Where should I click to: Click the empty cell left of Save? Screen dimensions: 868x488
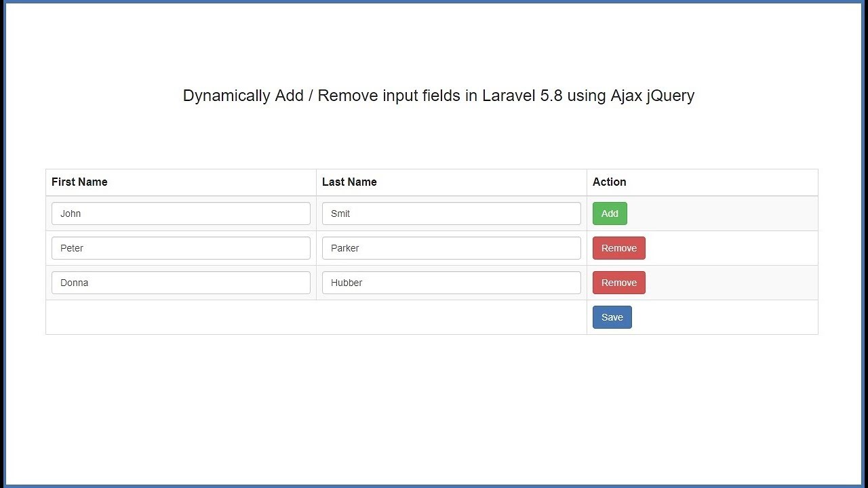click(316, 317)
